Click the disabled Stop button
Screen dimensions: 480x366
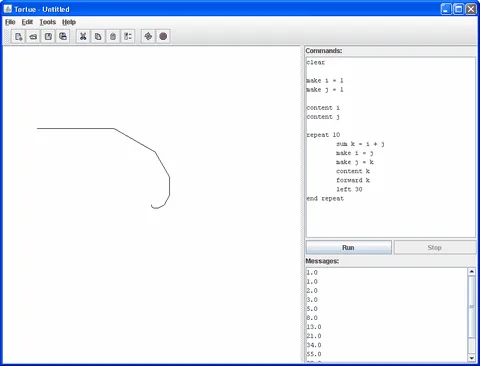coord(435,247)
